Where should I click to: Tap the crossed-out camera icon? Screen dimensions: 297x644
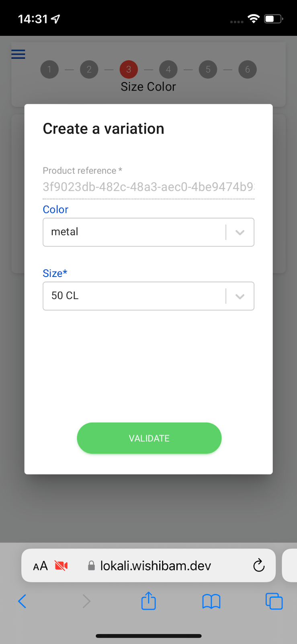[61, 566]
